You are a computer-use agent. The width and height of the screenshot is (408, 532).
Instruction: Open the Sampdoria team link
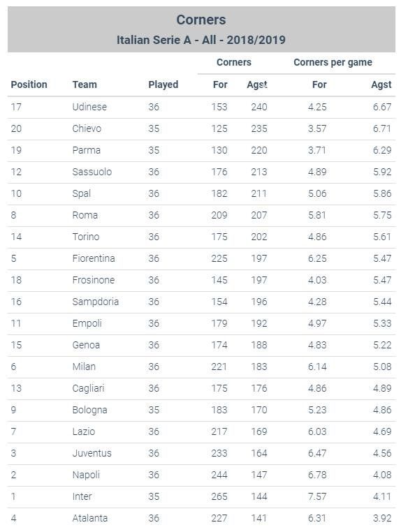(x=96, y=302)
